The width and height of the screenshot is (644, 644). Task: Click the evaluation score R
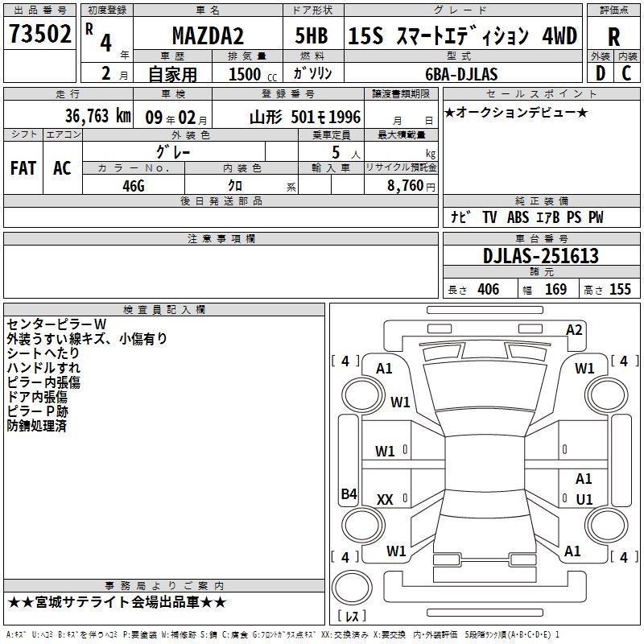click(613, 37)
